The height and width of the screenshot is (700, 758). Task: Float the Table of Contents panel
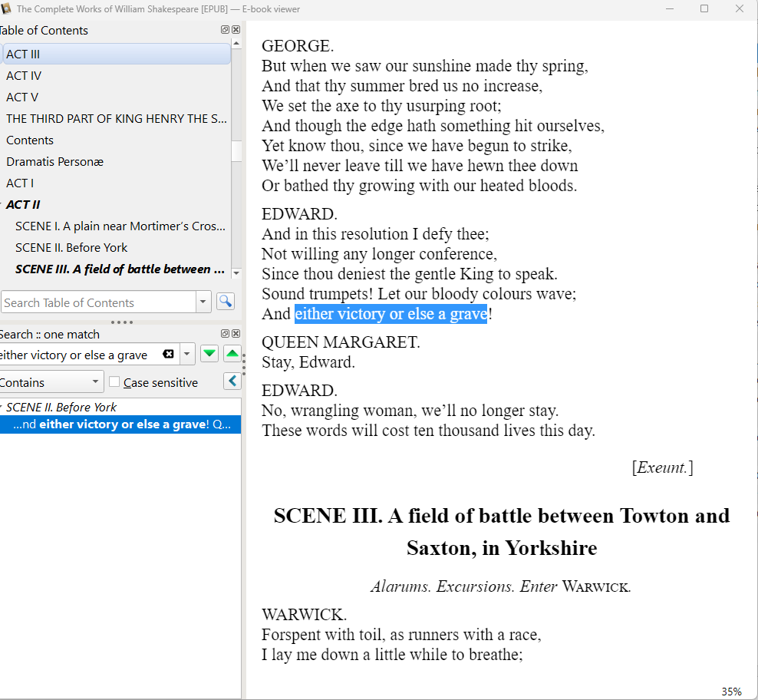[225, 29]
